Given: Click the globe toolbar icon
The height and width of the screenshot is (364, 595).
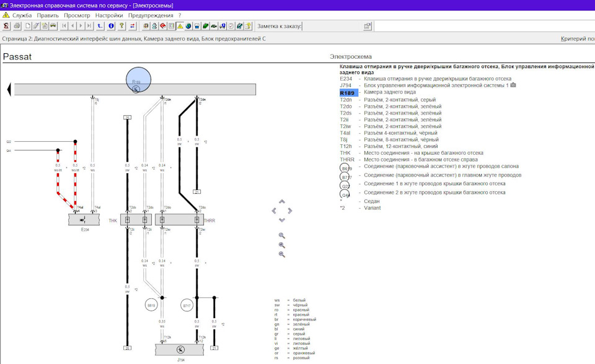Looking at the screenshot, I should (x=188, y=26).
